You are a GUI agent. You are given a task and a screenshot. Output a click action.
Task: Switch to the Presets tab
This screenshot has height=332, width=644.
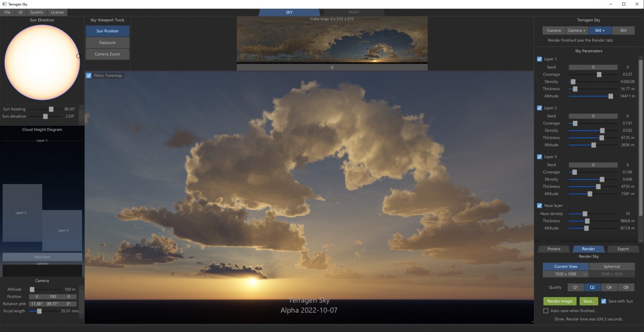click(x=553, y=249)
